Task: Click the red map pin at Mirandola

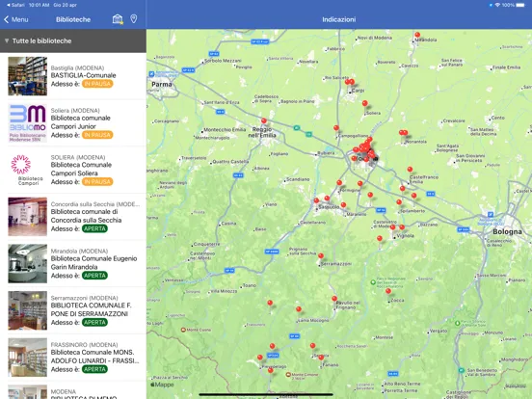Action: point(417,35)
